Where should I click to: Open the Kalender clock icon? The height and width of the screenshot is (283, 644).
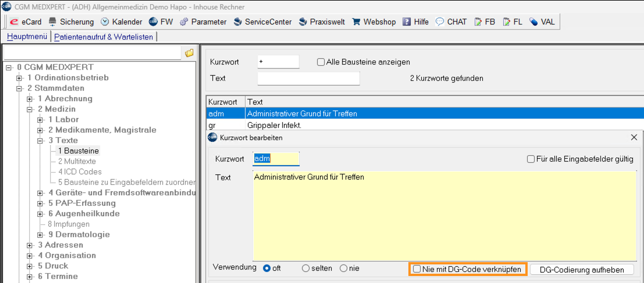(105, 22)
